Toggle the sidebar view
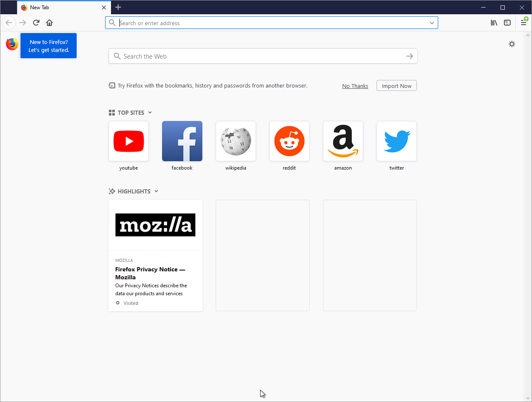This screenshot has width=532, height=402. point(507,23)
